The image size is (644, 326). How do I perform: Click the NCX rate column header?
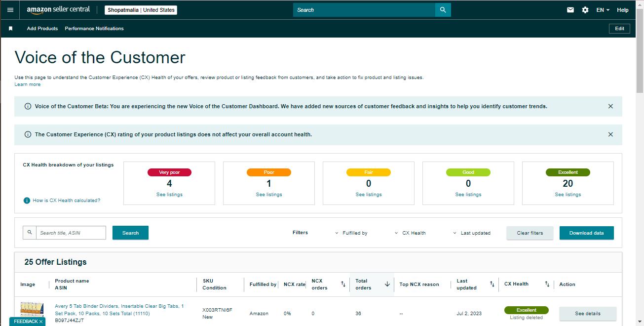[295, 285]
